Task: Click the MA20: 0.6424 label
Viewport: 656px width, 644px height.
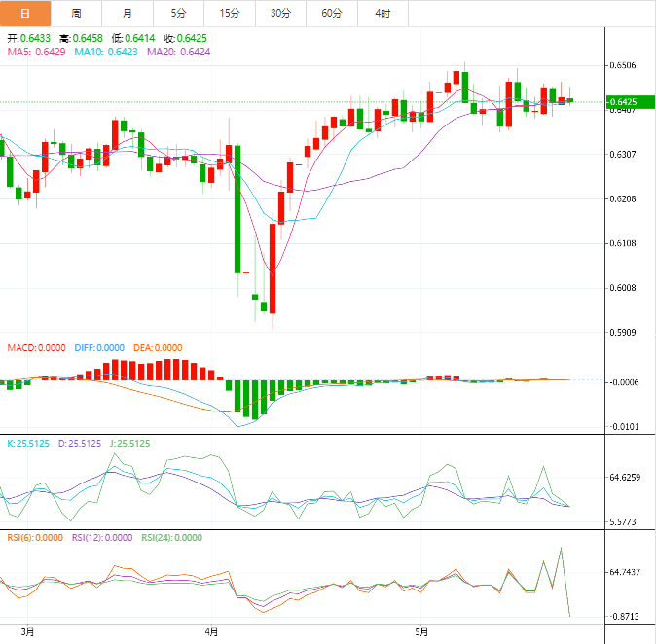Action: pyautogui.click(x=179, y=52)
